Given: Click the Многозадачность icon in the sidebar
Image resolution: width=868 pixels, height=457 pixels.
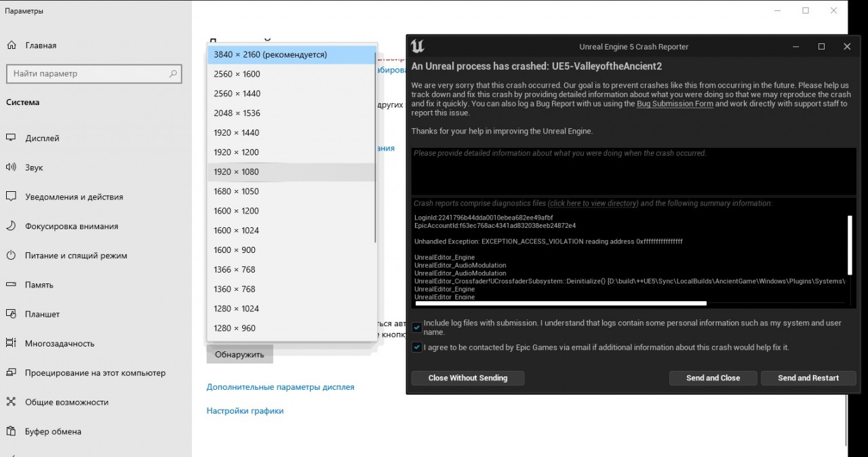Looking at the screenshot, I should click(x=11, y=343).
